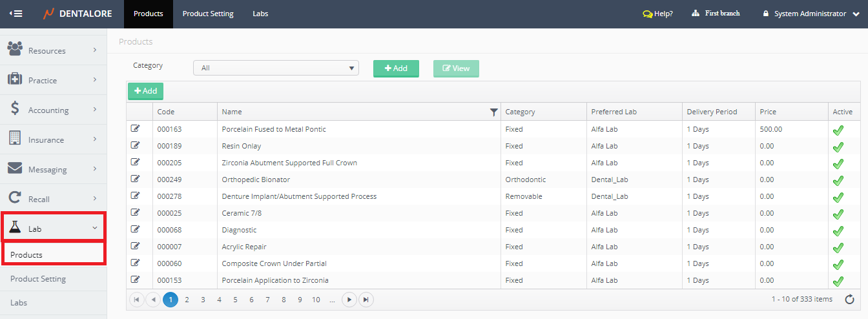Viewport: 868px width, 319px height.
Task: Click the Add button beside Category dropdown
Action: point(396,68)
